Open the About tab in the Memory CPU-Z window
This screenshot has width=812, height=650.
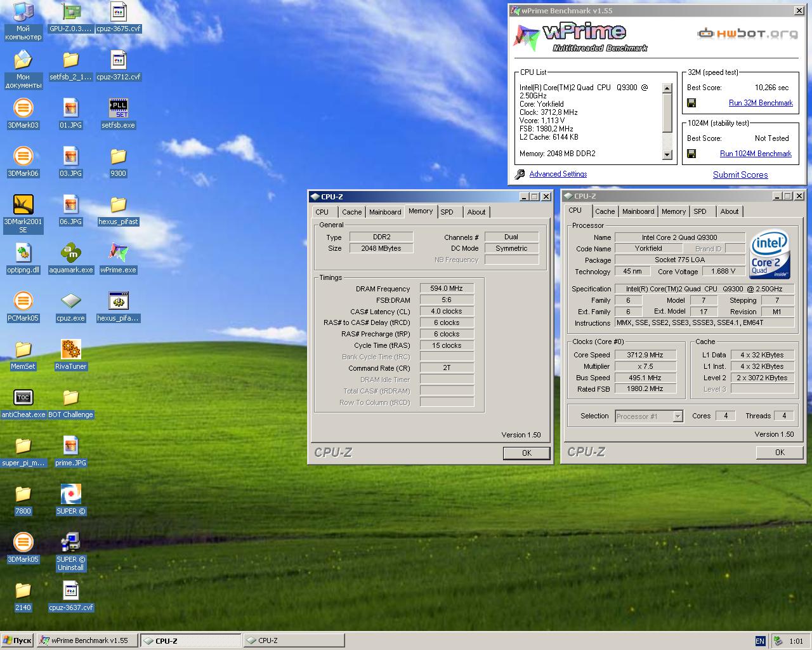(x=476, y=212)
